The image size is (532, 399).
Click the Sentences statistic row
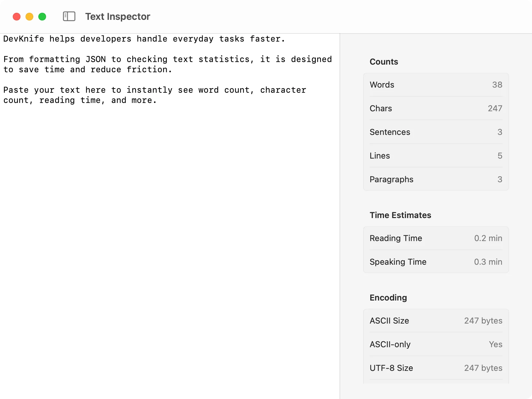(436, 132)
